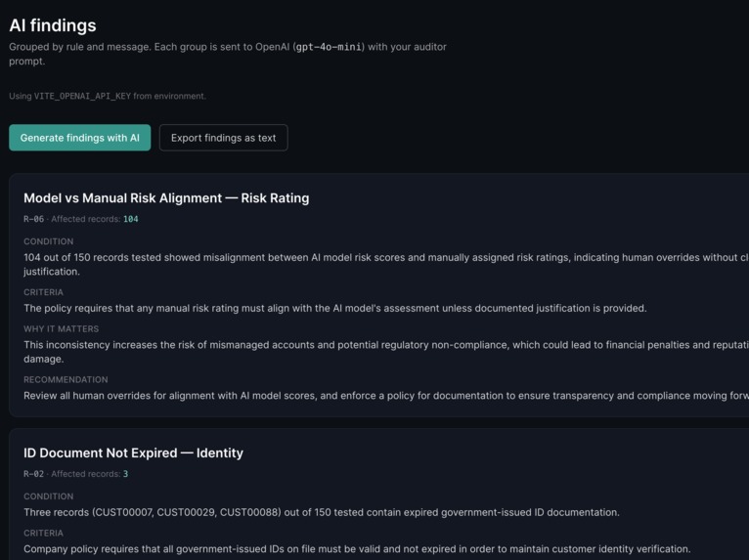Click the VITE_OPENAI_API_KEY environment text
749x560 pixels.
pyautogui.click(x=82, y=96)
